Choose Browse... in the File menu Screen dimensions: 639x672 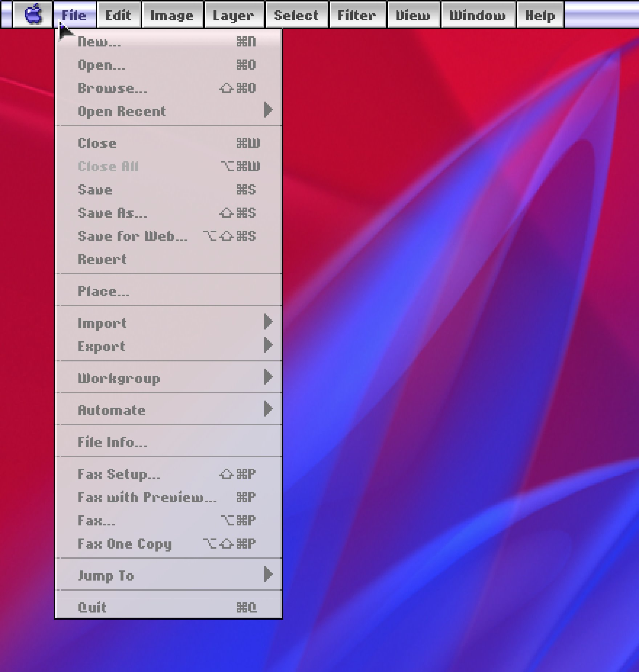(x=169, y=88)
